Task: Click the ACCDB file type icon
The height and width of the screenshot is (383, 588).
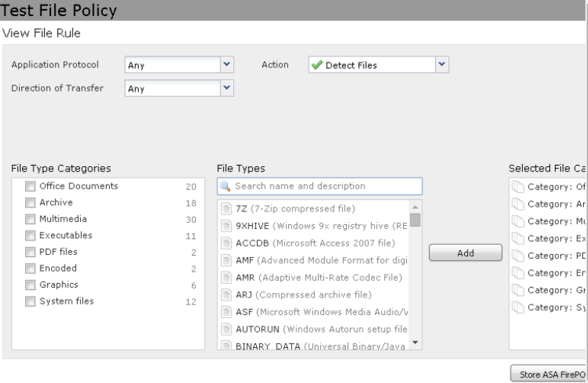Action: (226, 243)
